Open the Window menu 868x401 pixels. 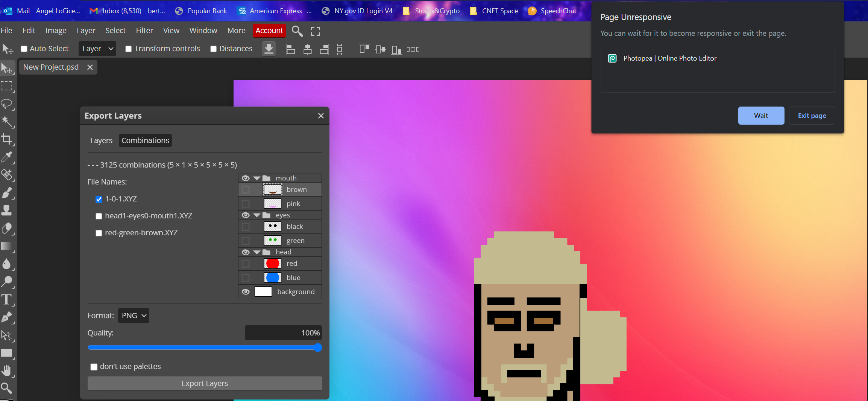(x=203, y=30)
